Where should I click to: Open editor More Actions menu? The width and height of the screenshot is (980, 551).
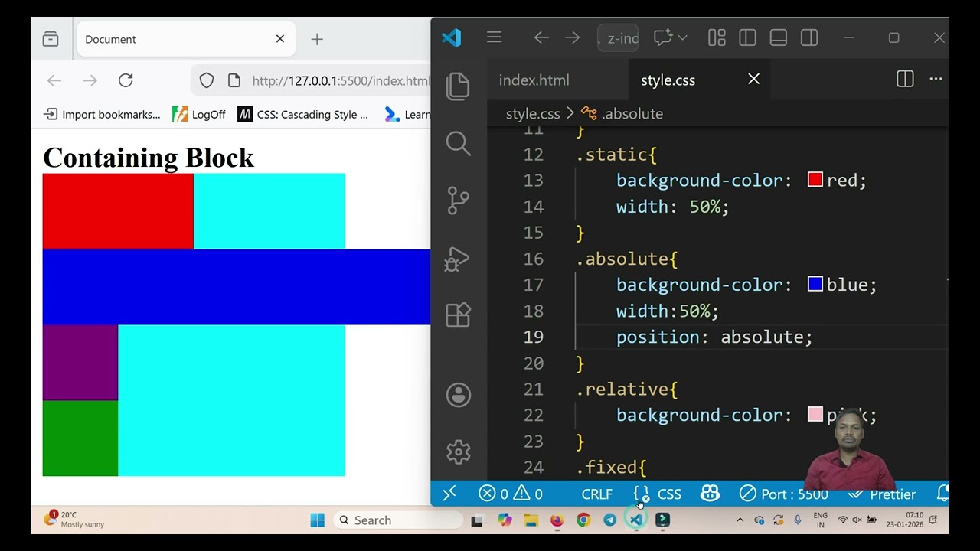click(x=936, y=79)
